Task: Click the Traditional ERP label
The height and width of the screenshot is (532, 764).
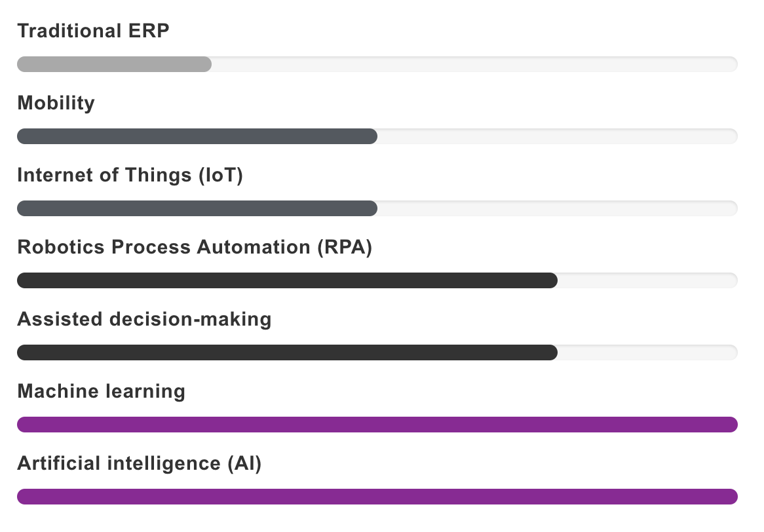Action: 93,31
